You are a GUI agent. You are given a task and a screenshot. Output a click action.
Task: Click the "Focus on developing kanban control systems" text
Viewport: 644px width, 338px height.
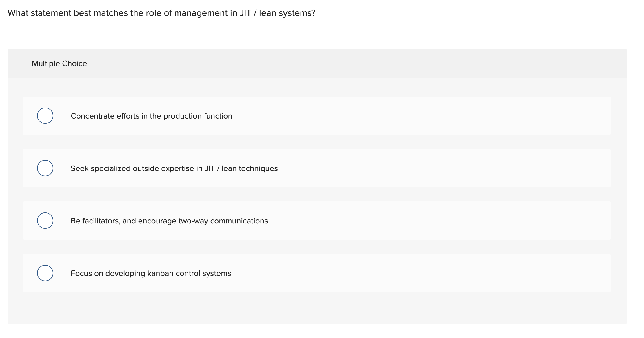pyautogui.click(x=151, y=273)
